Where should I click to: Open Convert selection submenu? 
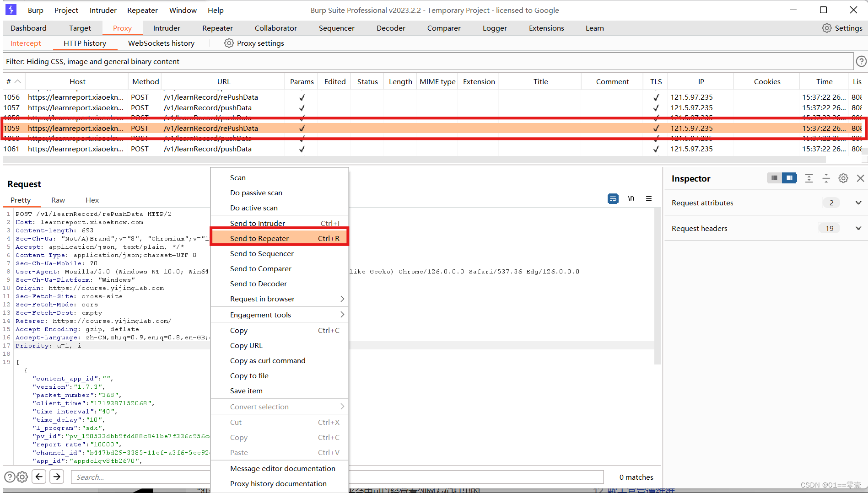pos(279,407)
